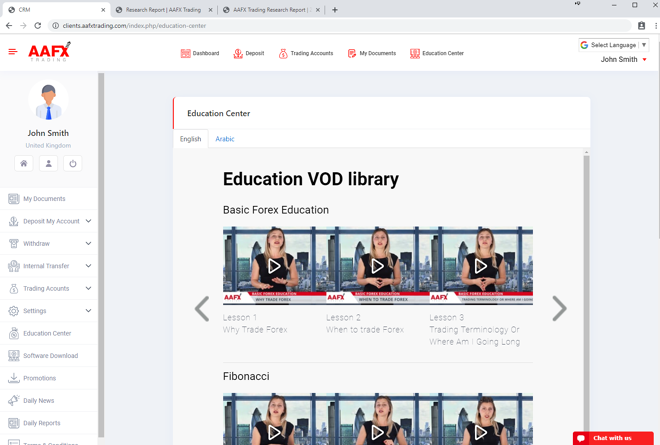Click Education Center in sidebar

click(48, 333)
